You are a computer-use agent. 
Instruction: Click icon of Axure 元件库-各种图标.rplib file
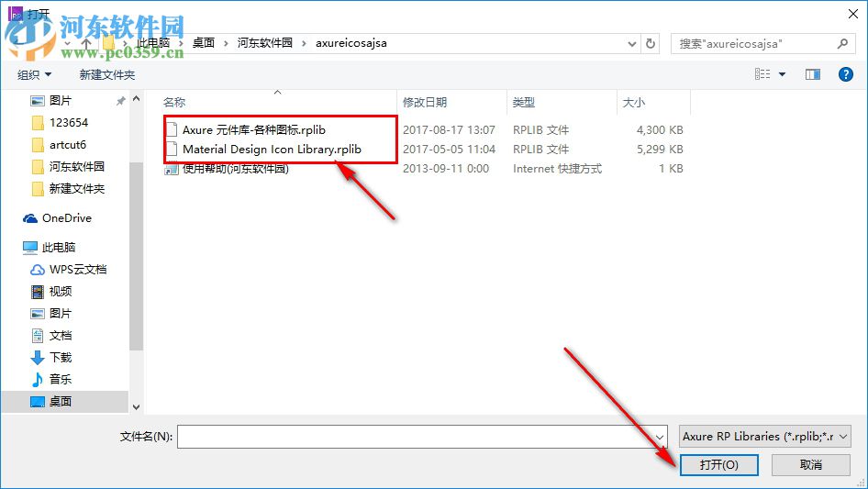[172, 129]
